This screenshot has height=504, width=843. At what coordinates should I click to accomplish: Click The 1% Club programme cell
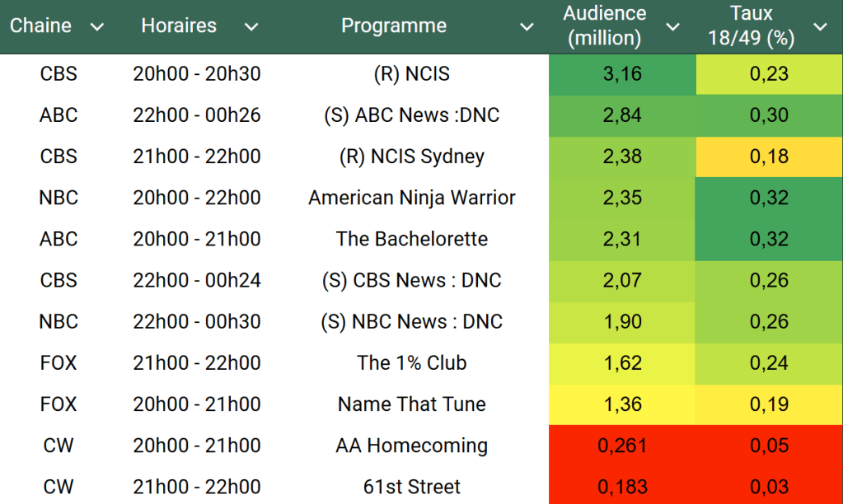411,363
